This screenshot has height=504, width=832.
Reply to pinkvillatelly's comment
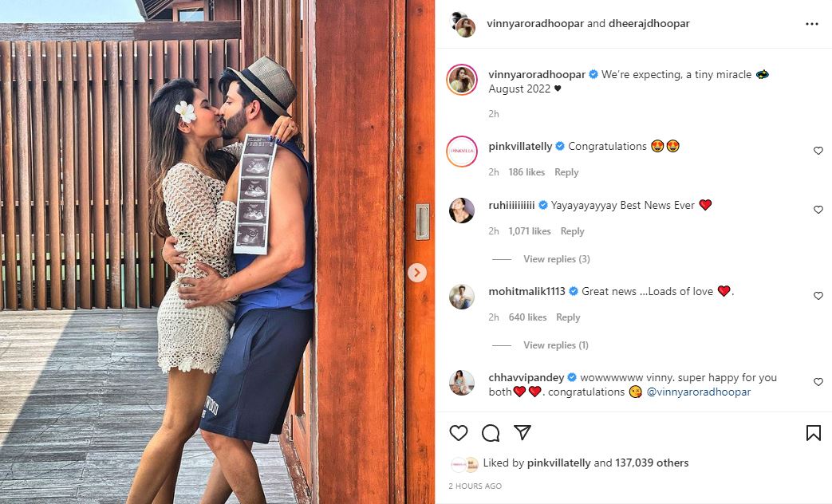(566, 172)
